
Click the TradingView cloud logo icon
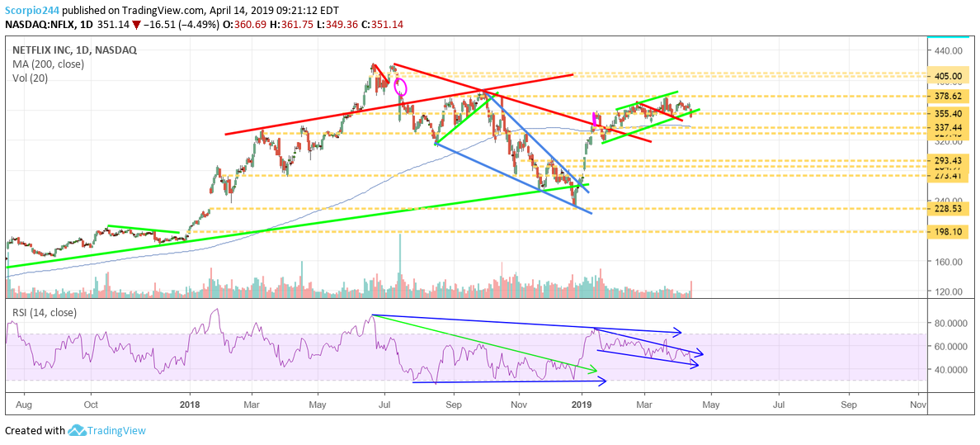77,431
